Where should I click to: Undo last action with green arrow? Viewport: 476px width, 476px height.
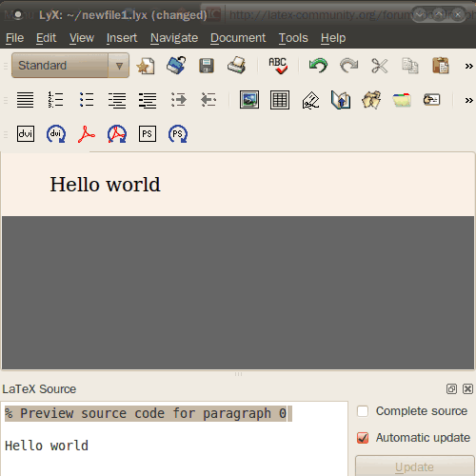(x=318, y=66)
